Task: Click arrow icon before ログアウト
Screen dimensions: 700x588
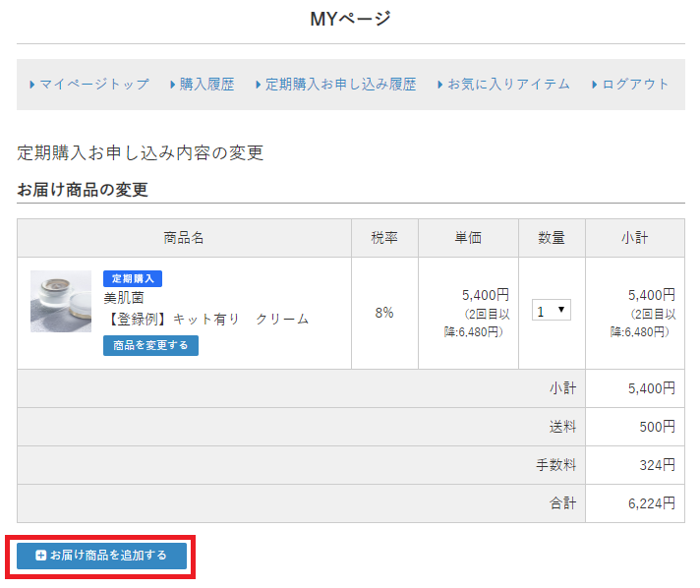Action: tap(594, 86)
